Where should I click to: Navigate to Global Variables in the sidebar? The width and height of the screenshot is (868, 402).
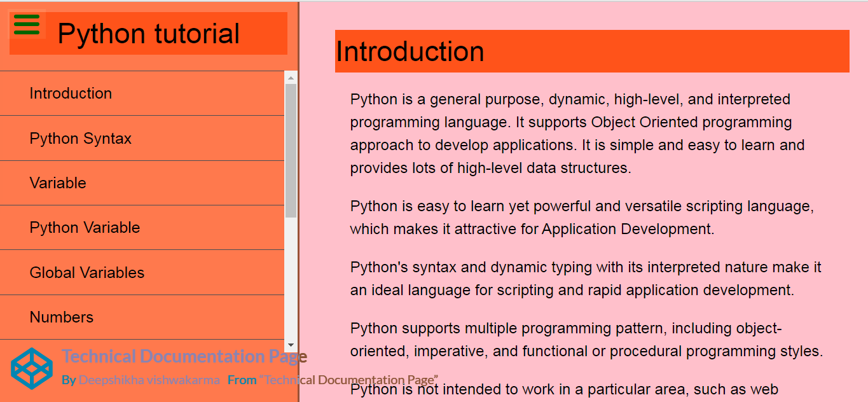click(x=87, y=273)
